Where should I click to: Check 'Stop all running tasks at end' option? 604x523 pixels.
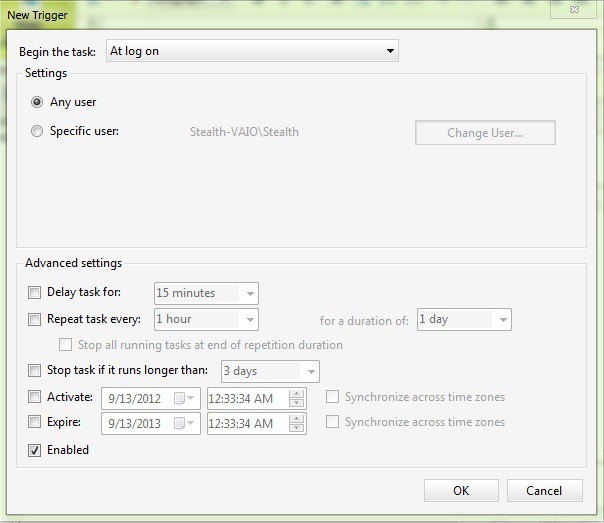[x=65, y=345]
